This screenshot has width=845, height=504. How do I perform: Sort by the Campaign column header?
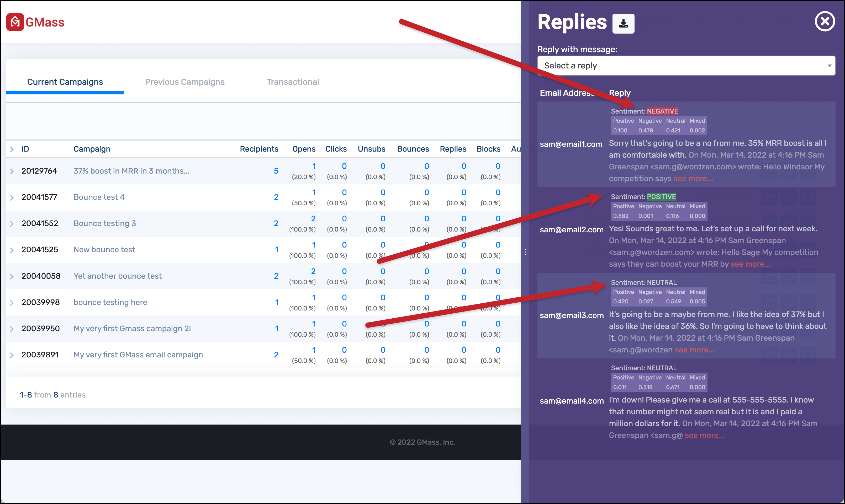[92, 149]
